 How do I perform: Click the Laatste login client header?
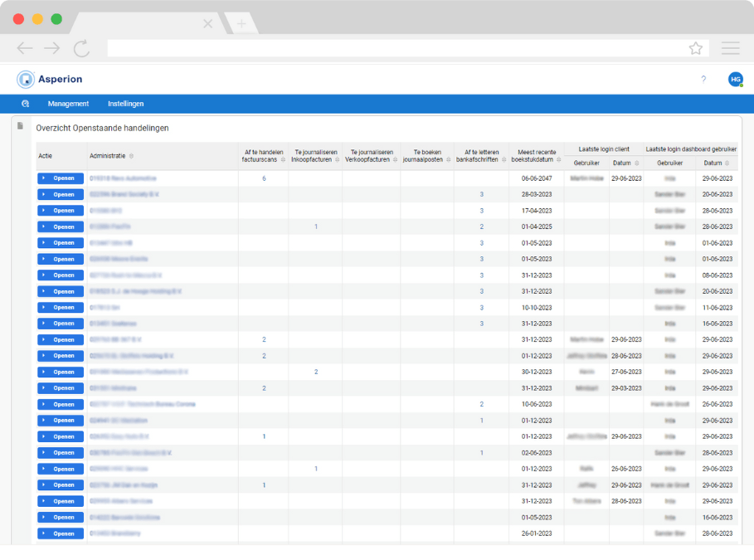coord(604,149)
